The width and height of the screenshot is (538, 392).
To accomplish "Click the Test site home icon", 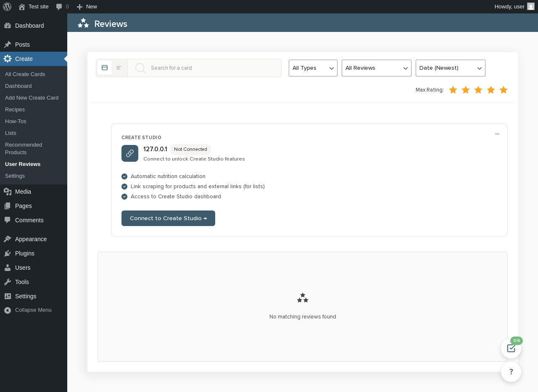I will point(22,7).
